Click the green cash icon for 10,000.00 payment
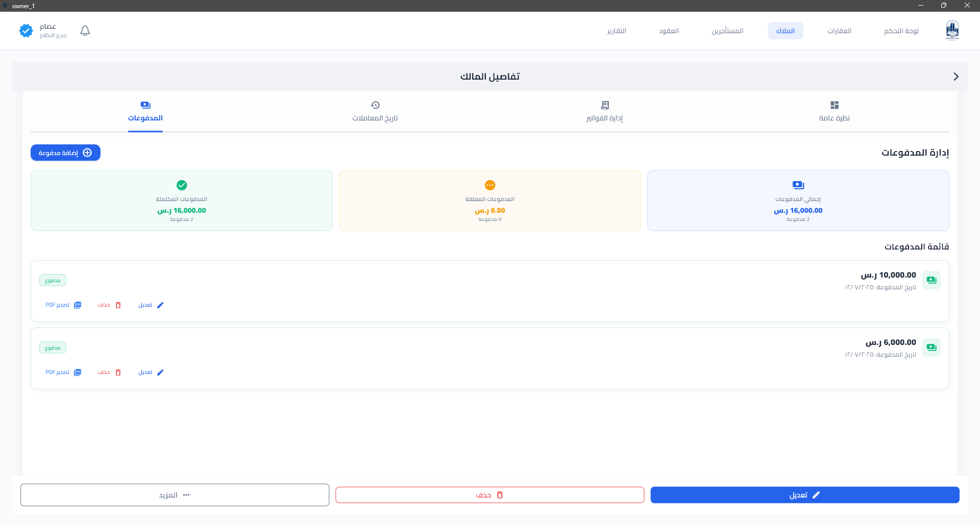Screen dimensions: 980x525 point(932,280)
